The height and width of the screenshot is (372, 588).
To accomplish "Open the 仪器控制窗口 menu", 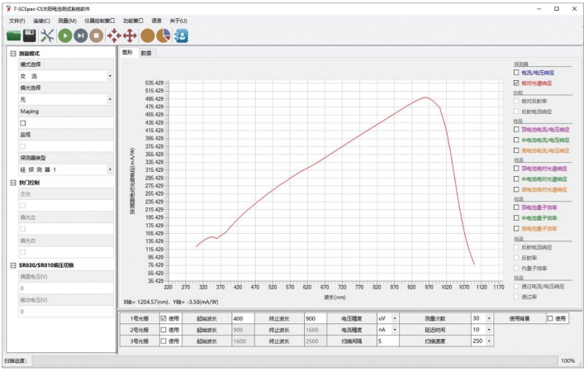I will click(x=99, y=21).
